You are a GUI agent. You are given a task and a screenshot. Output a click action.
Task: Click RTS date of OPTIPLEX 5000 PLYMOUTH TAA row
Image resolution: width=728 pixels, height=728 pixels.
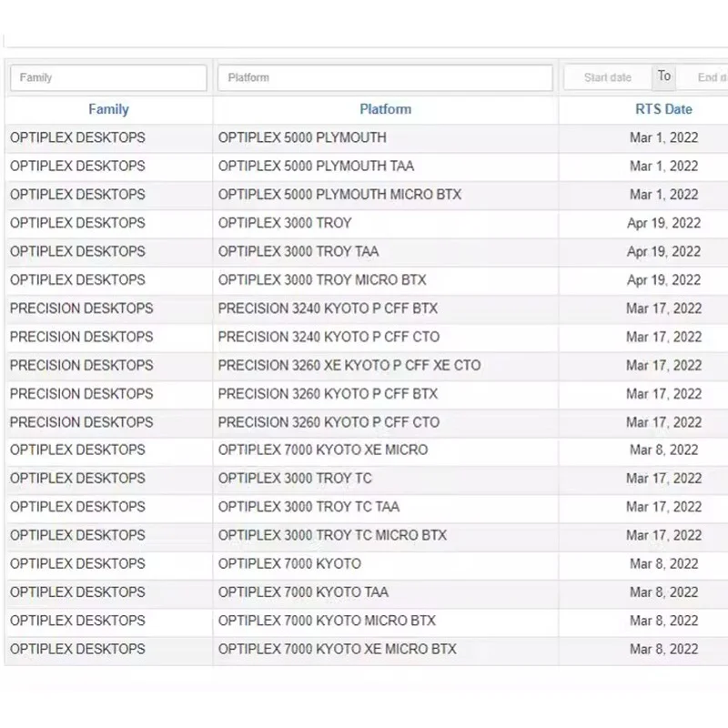[664, 167]
